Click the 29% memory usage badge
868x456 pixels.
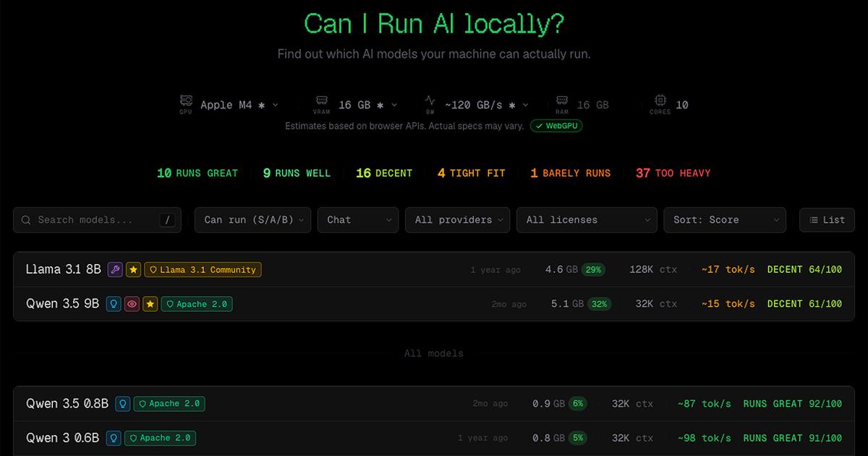[x=594, y=269]
